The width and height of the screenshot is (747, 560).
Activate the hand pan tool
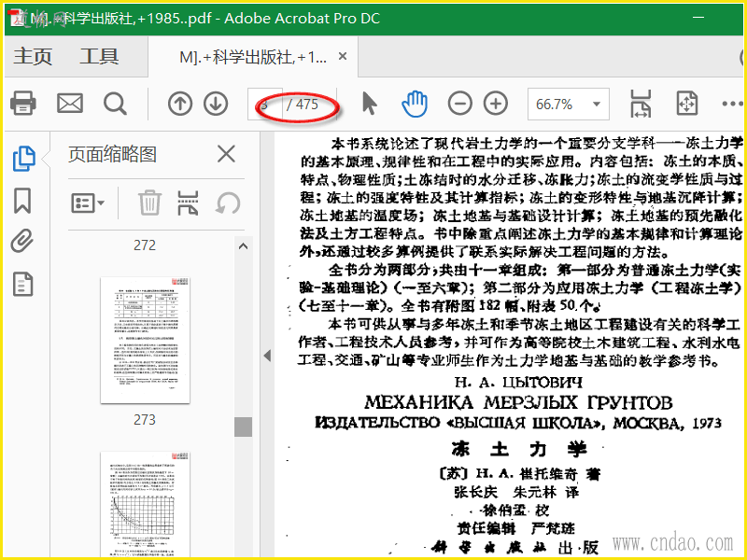click(415, 104)
